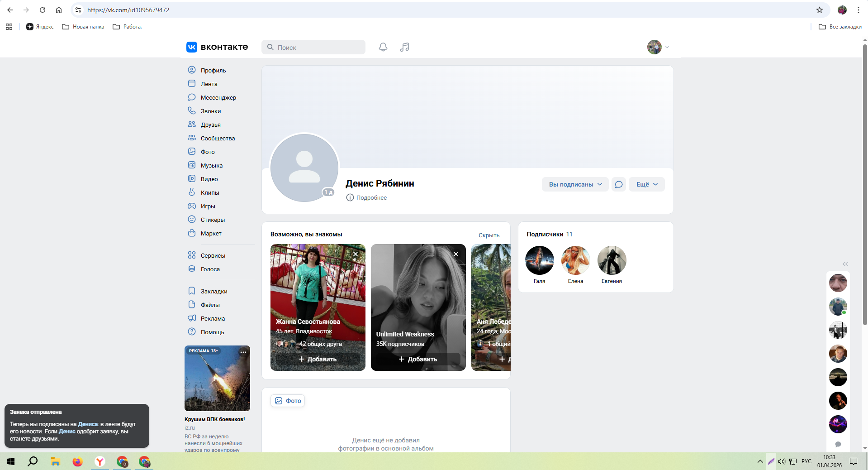Collapse the right-side chat contacts panel
This screenshot has width=868, height=470.
(x=845, y=264)
